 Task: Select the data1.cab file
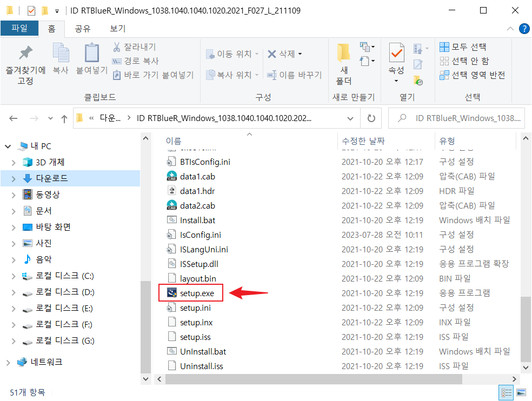tap(197, 176)
